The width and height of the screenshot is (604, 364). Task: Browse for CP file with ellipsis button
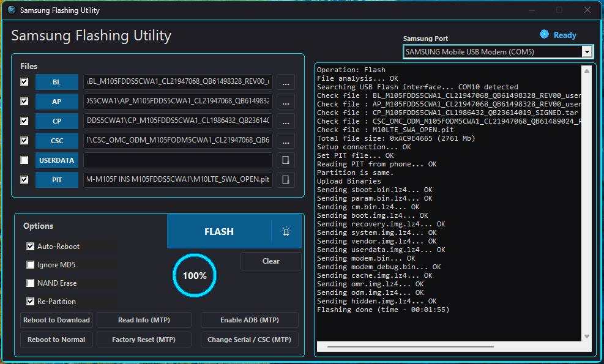point(285,122)
